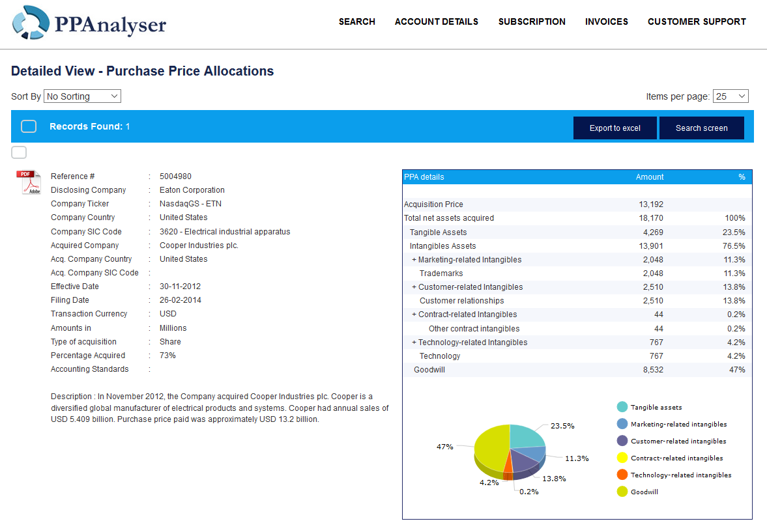Click the Other contract intangibles row label

point(474,329)
